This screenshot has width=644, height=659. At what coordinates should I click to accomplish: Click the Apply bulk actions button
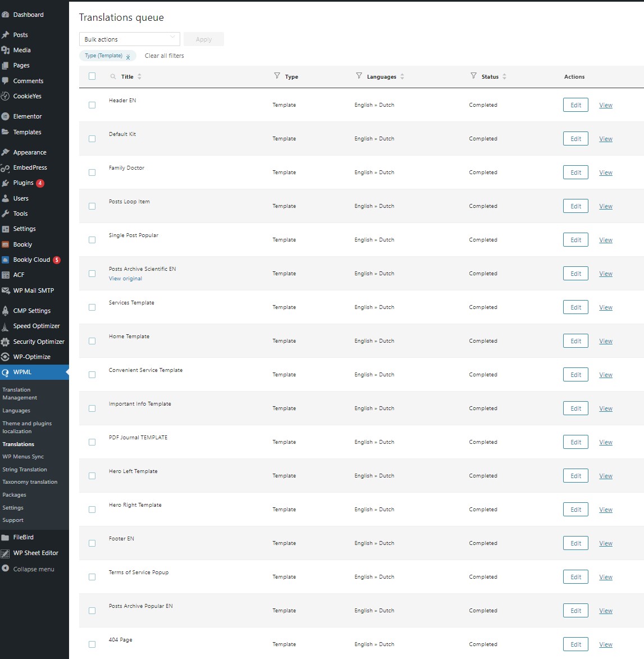point(204,39)
